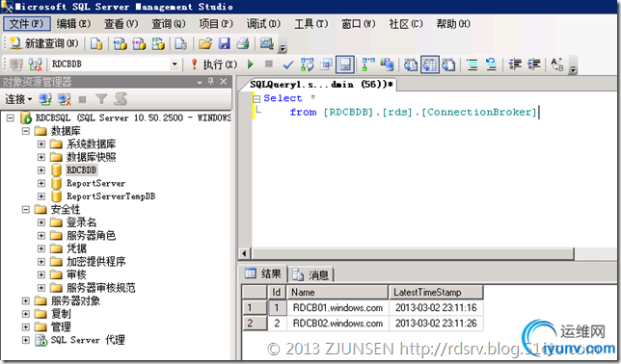Expand the 系统数据库 folder
Screen dimensions: 621x364
[41, 144]
